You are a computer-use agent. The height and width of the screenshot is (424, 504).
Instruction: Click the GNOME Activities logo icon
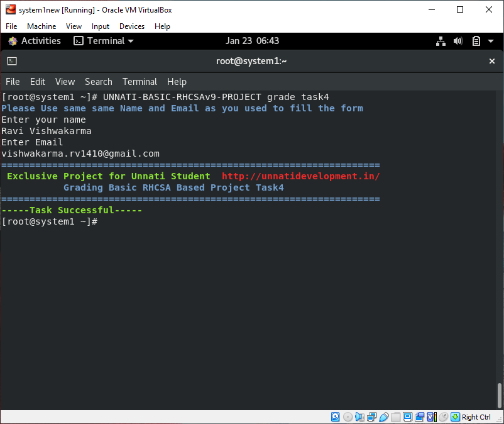[13, 41]
